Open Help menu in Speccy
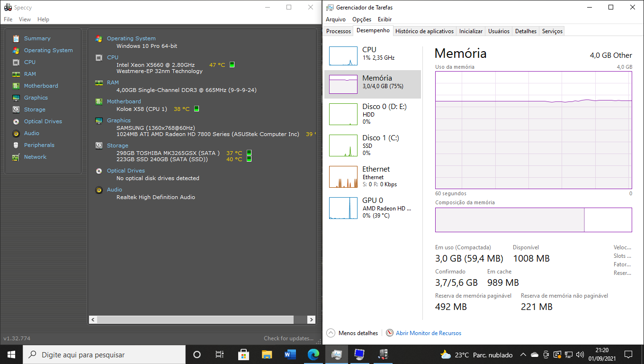This screenshot has height=364, width=644. (44, 19)
